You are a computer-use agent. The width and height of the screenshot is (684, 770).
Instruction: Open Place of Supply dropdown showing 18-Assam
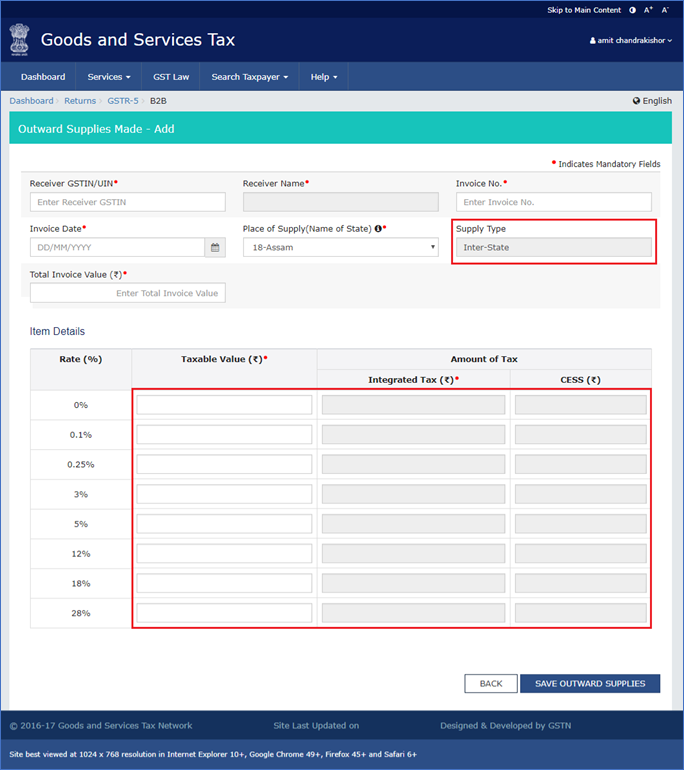341,248
